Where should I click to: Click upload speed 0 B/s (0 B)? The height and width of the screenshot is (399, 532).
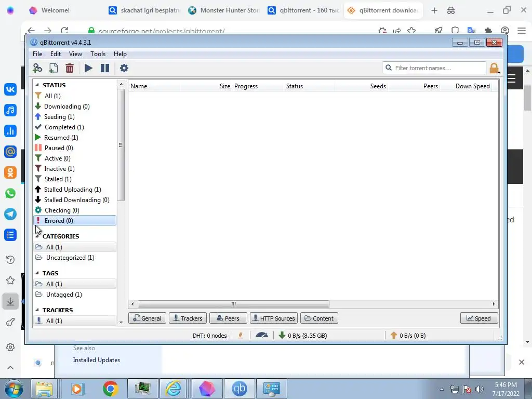(409, 336)
